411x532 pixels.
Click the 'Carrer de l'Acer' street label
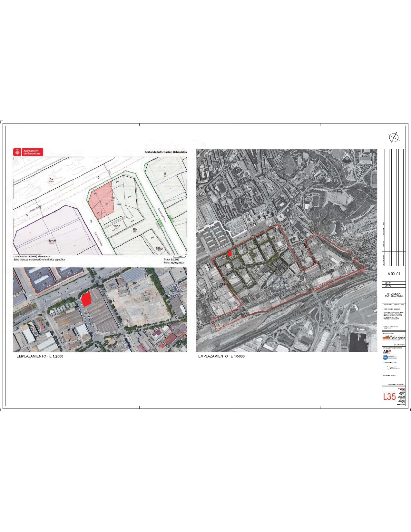point(98,240)
